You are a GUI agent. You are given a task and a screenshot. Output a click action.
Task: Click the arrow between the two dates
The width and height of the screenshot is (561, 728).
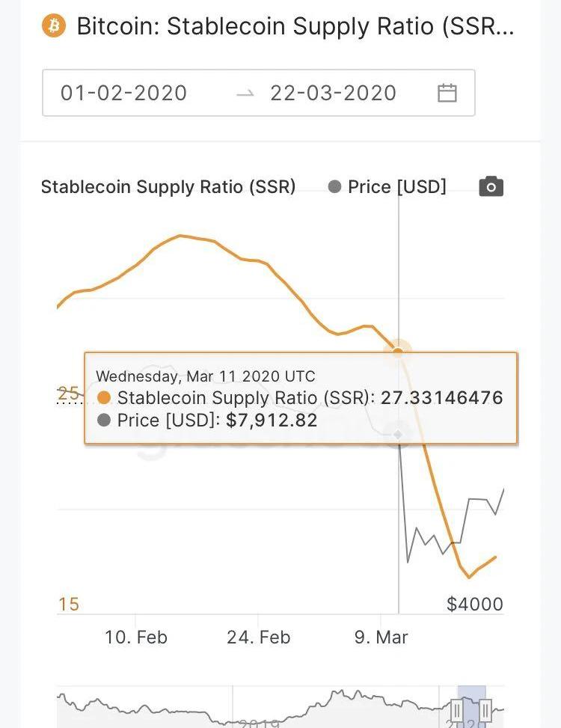click(x=245, y=93)
